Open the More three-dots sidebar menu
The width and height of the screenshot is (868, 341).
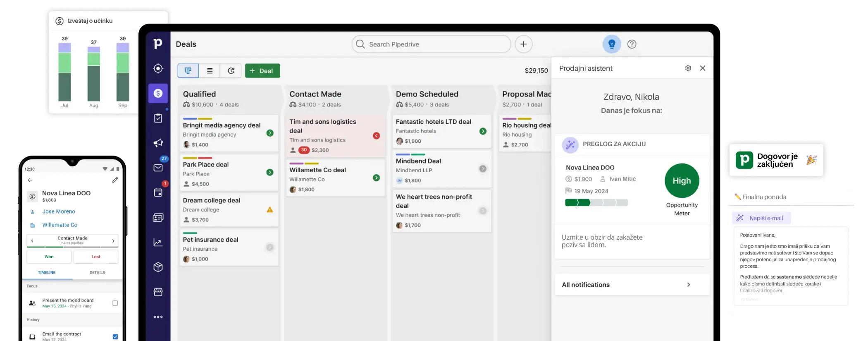pyautogui.click(x=158, y=317)
